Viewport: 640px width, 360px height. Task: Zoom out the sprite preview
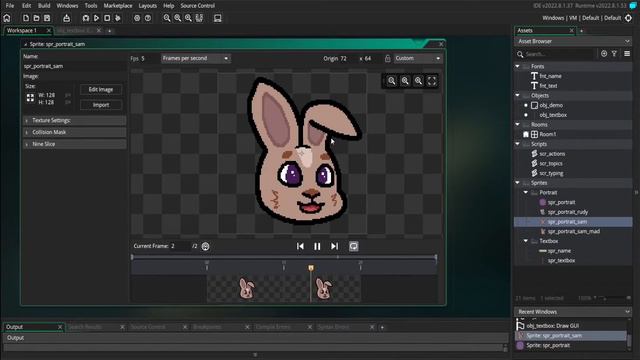[x=391, y=81]
